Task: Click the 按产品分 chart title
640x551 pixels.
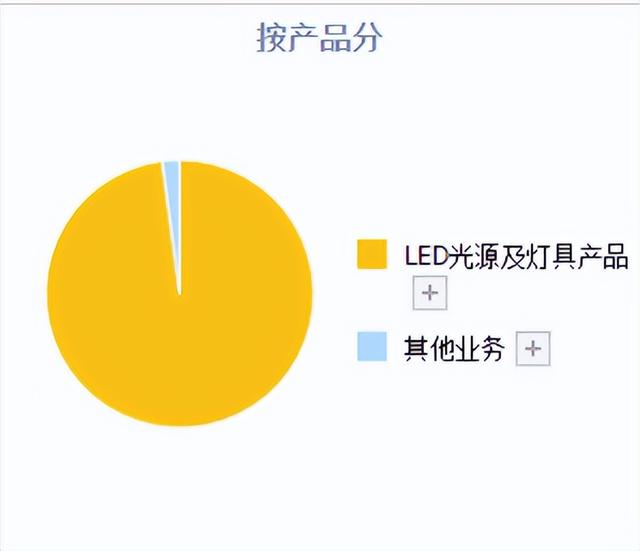Action: [x=320, y=38]
